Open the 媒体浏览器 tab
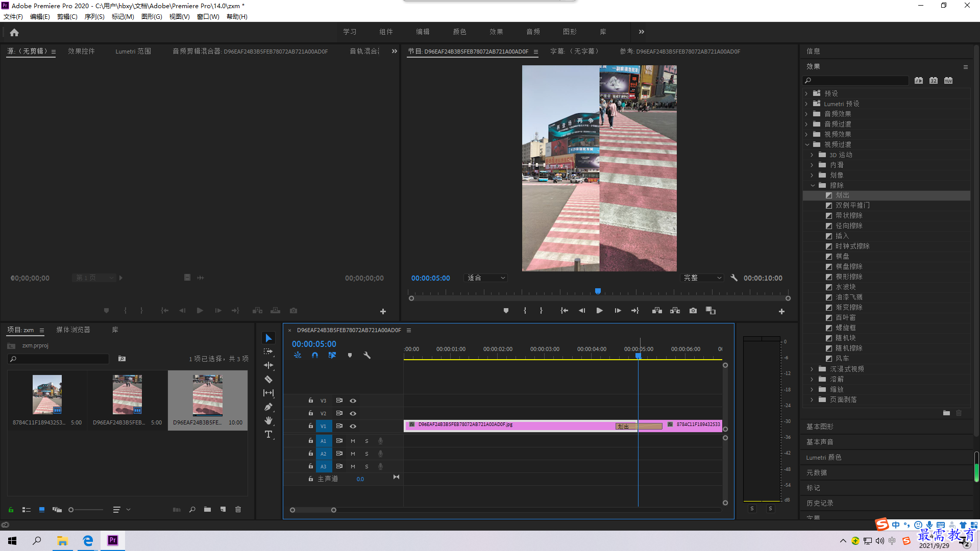 (73, 330)
